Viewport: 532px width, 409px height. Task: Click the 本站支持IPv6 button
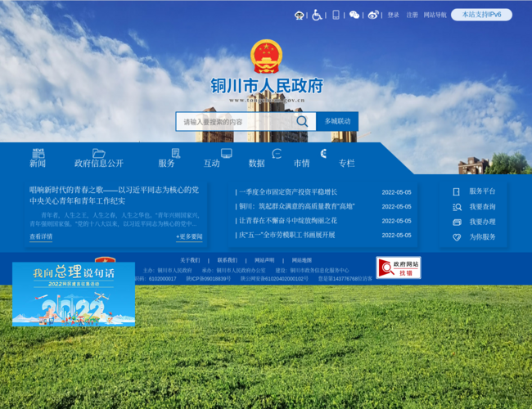point(481,15)
